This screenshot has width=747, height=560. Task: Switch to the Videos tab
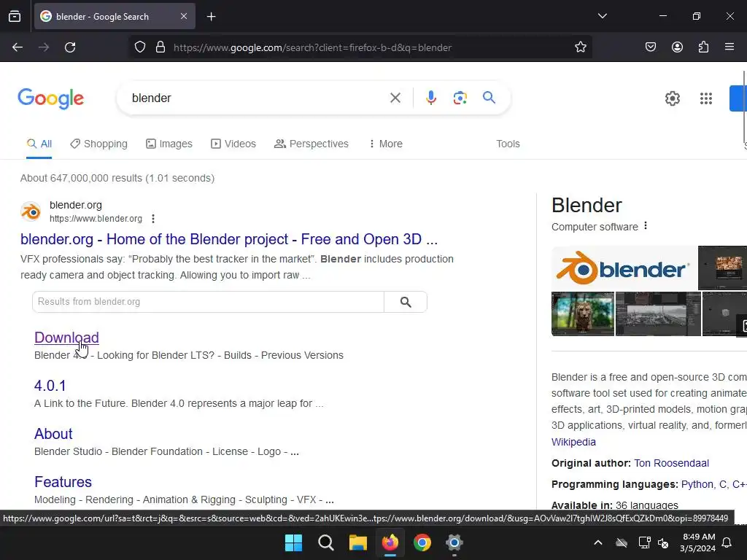(x=233, y=144)
